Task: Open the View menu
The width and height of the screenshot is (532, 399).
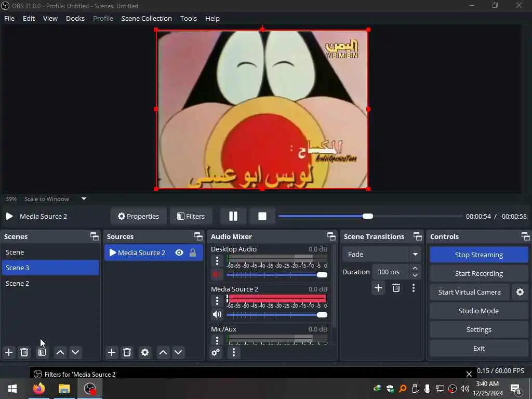Action: point(50,18)
